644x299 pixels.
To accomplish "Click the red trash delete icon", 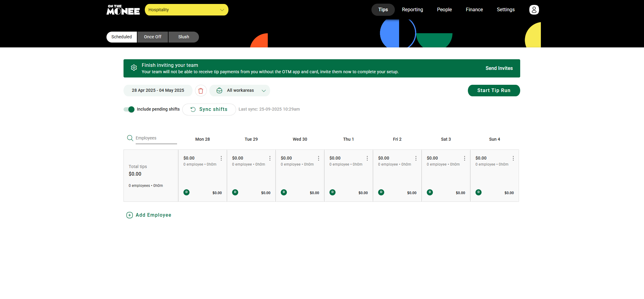I will (201, 91).
